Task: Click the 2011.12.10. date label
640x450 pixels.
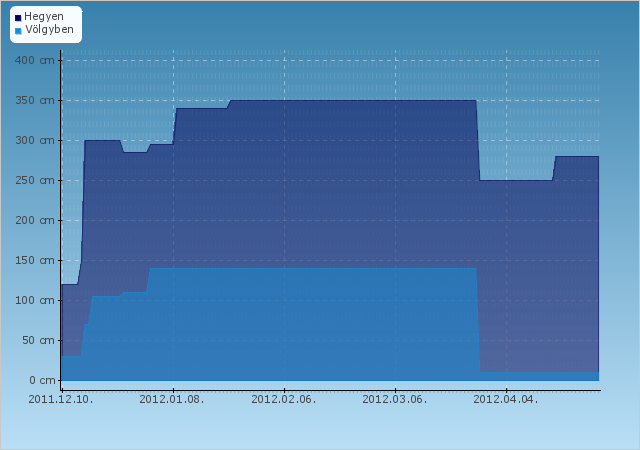Action: coord(61,399)
